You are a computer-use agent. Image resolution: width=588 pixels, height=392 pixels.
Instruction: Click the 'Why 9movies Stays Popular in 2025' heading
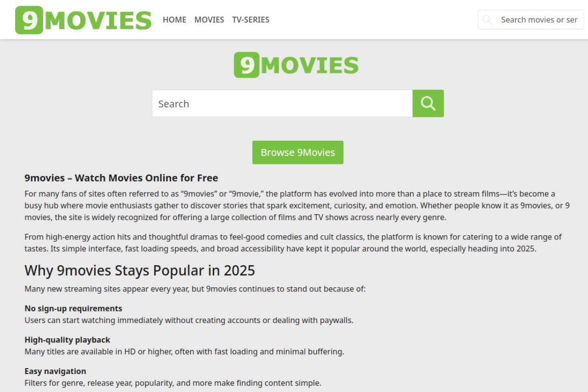pos(140,271)
